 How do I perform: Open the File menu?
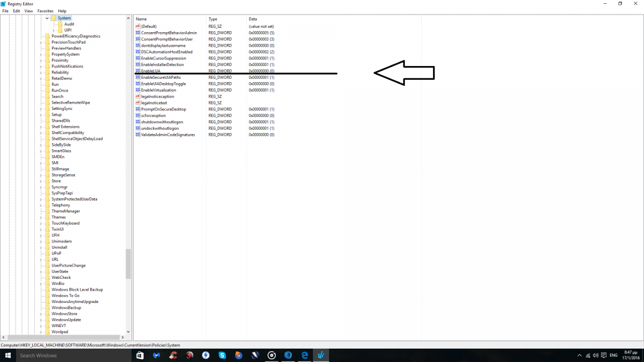pyautogui.click(x=5, y=11)
